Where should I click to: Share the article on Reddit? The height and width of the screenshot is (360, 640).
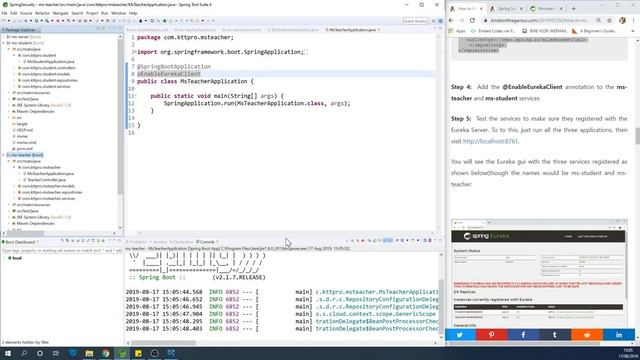pyautogui.click(x=587, y=335)
